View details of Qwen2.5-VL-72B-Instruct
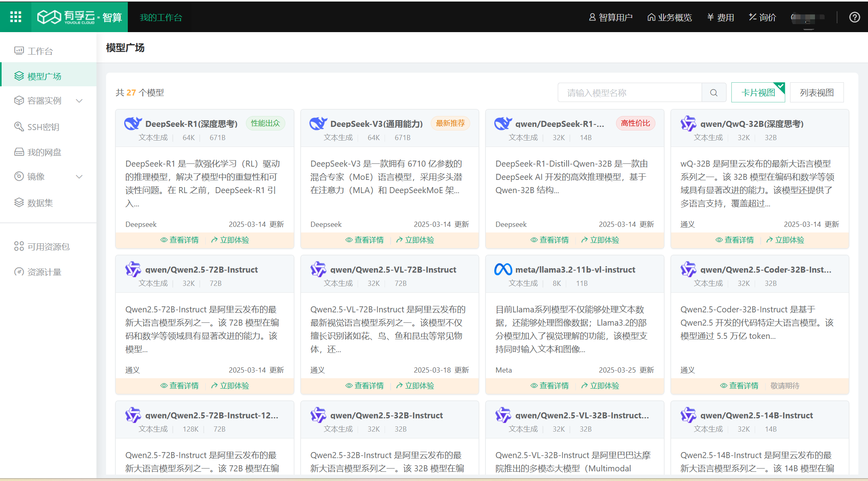Screen dimensions: 868x481 (364, 385)
